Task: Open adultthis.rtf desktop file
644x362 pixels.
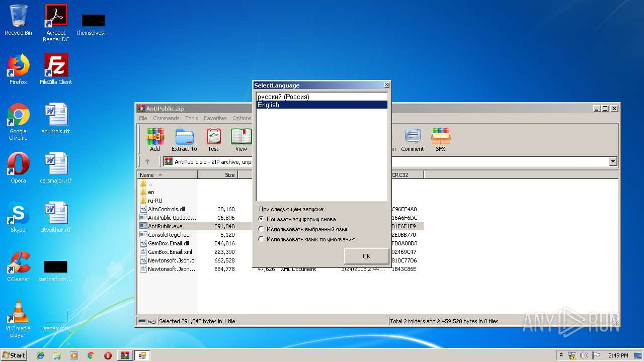Action: [x=56, y=119]
